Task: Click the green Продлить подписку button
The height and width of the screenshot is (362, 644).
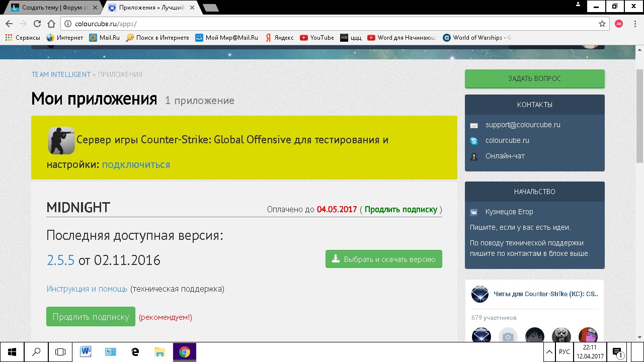Action: tap(91, 317)
